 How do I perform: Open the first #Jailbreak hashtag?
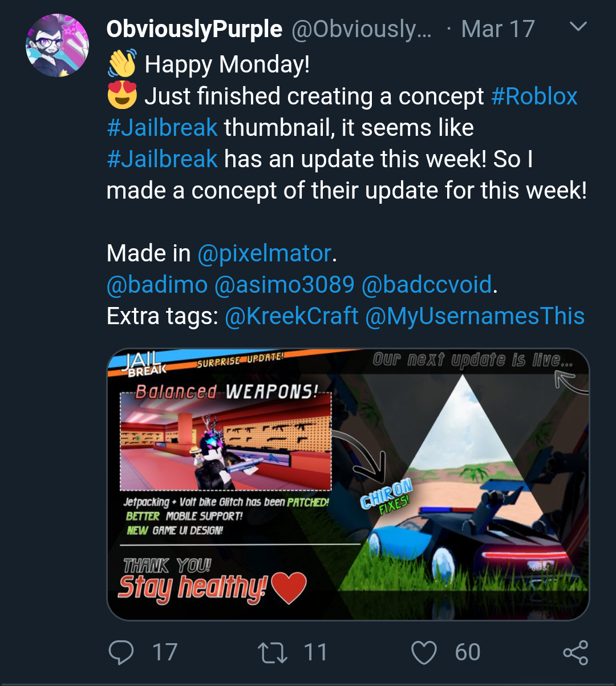point(162,128)
